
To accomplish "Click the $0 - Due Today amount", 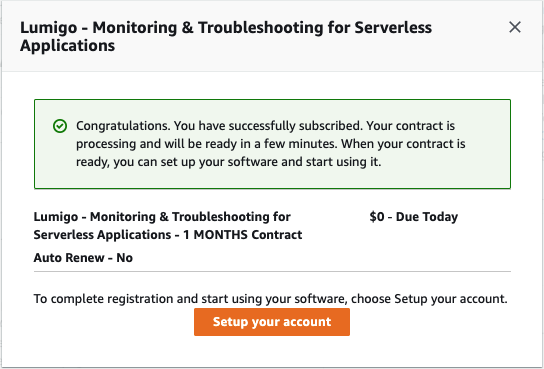I will click(x=414, y=217).
